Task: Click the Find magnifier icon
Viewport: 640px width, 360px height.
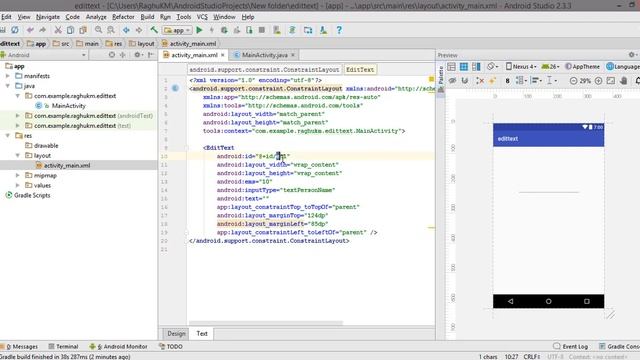Action: click(98, 30)
